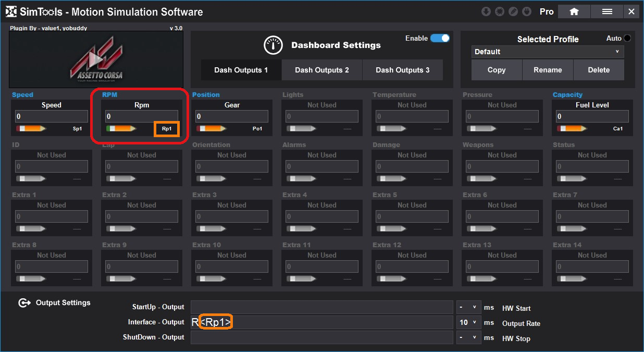
Task: Click the Speed pencil edit icon
Action: pos(31,128)
